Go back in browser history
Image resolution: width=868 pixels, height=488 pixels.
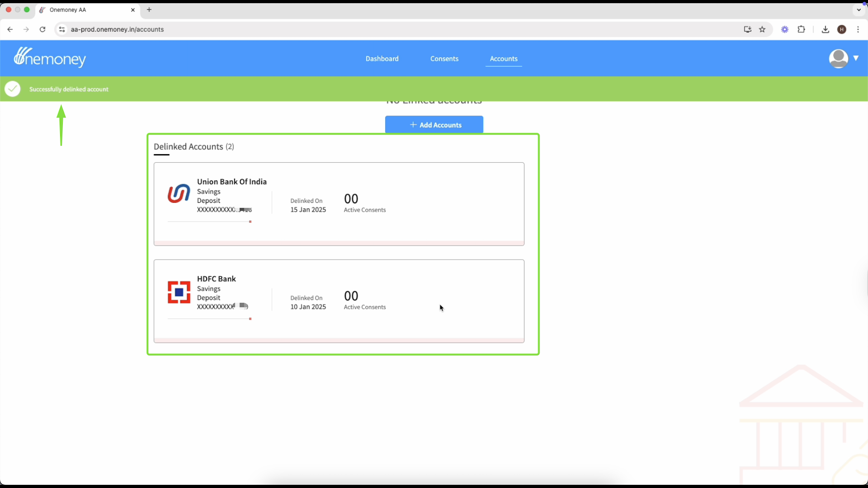point(10,29)
